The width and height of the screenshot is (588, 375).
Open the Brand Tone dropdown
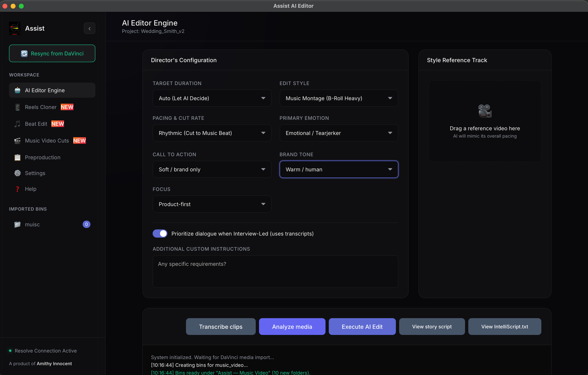pyautogui.click(x=338, y=169)
